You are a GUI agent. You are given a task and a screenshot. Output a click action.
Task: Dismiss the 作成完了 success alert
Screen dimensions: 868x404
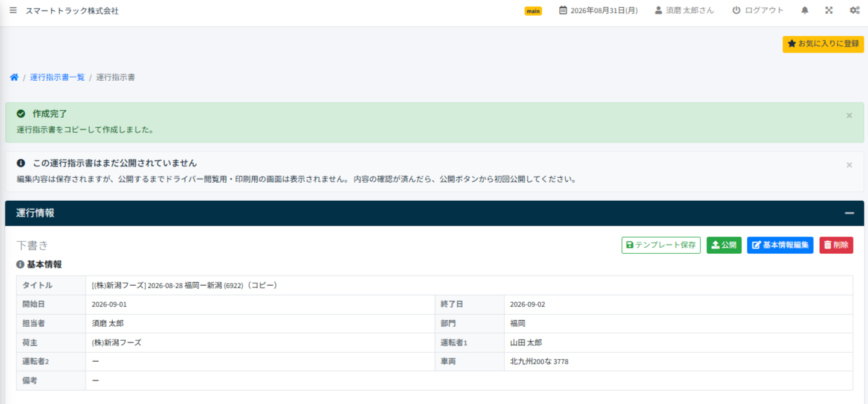click(x=849, y=115)
